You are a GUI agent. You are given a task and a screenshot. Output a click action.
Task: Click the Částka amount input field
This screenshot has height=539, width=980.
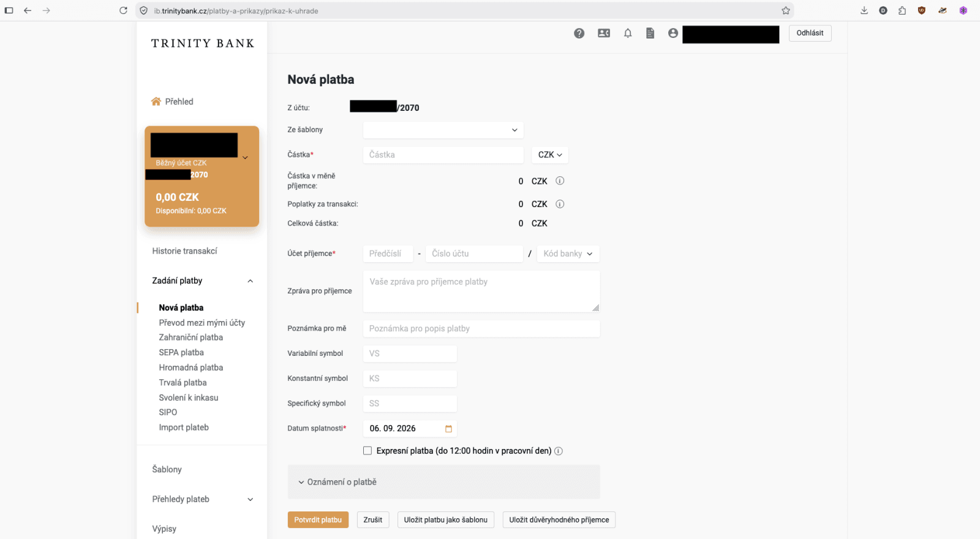[x=443, y=155]
